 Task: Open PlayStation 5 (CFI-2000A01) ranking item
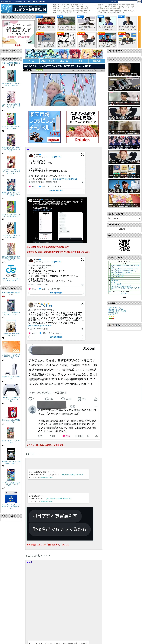pos(11,371)
